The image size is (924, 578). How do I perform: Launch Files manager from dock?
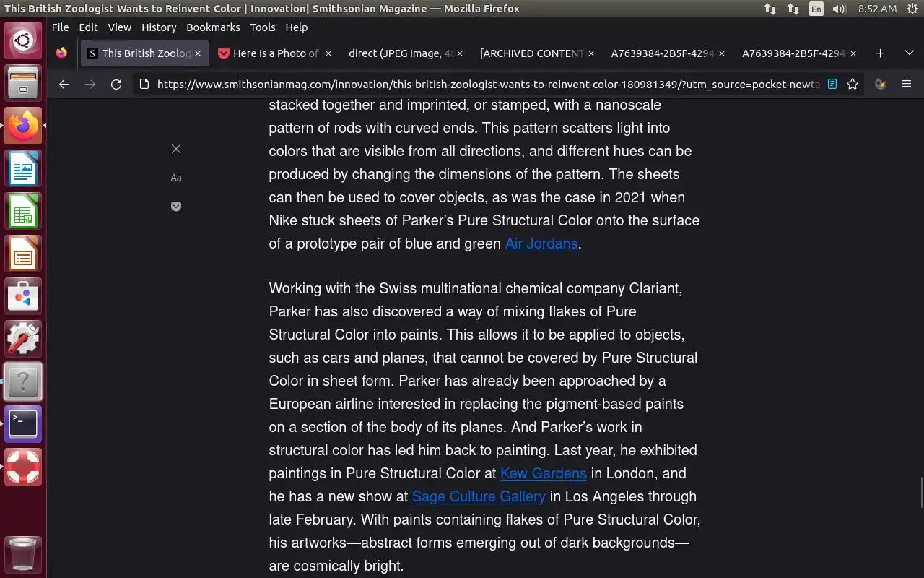23,82
